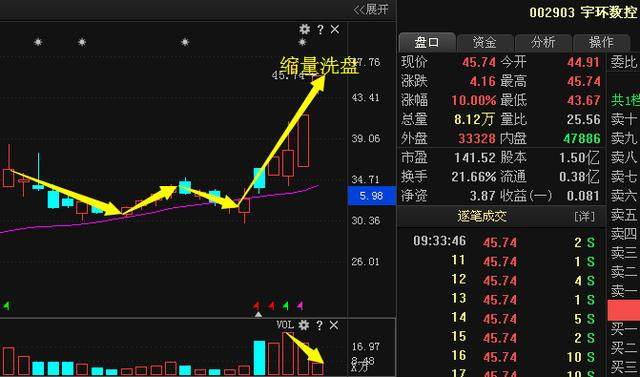Open the 操作 tab
Image resolution: width=640 pixels, height=377 pixels.
pyautogui.click(x=601, y=42)
